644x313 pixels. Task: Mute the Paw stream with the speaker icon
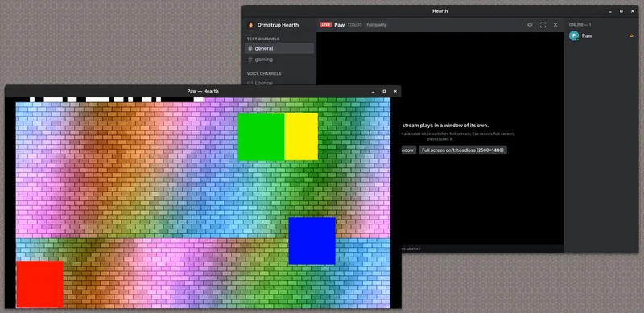coord(530,25)
